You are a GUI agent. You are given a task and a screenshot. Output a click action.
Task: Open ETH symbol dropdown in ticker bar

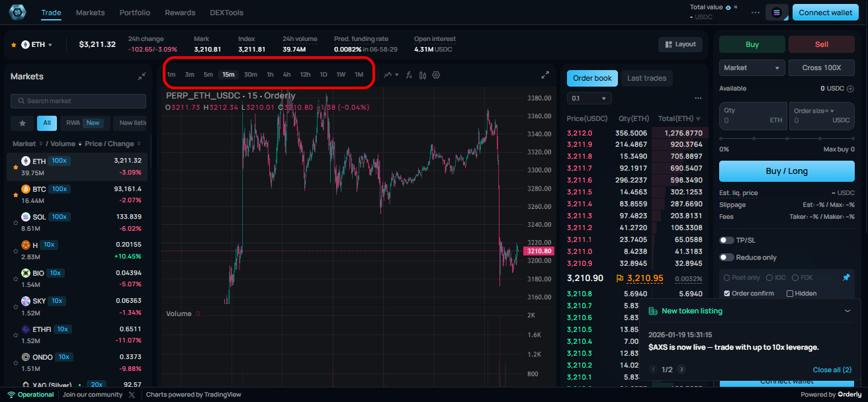37,45
